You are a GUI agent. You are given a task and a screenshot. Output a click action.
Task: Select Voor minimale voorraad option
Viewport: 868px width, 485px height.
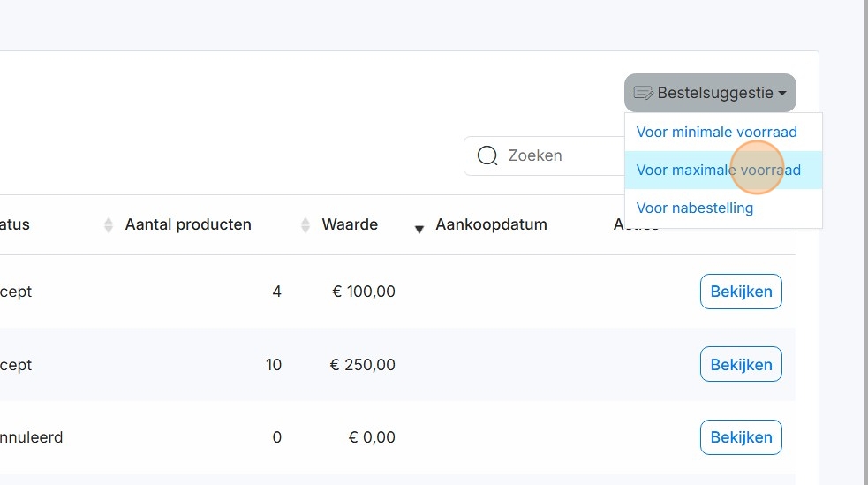pyautogui.click(x=716, y=133)
